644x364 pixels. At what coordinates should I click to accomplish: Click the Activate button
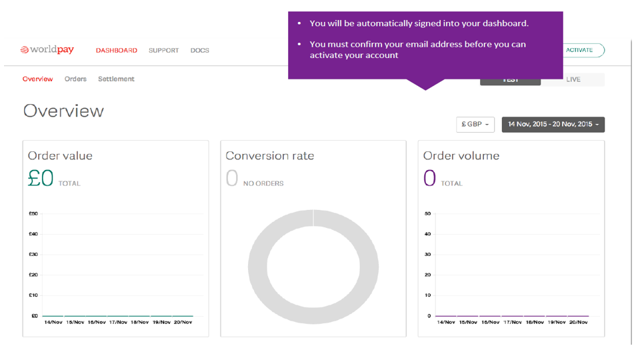click(583, 50)
